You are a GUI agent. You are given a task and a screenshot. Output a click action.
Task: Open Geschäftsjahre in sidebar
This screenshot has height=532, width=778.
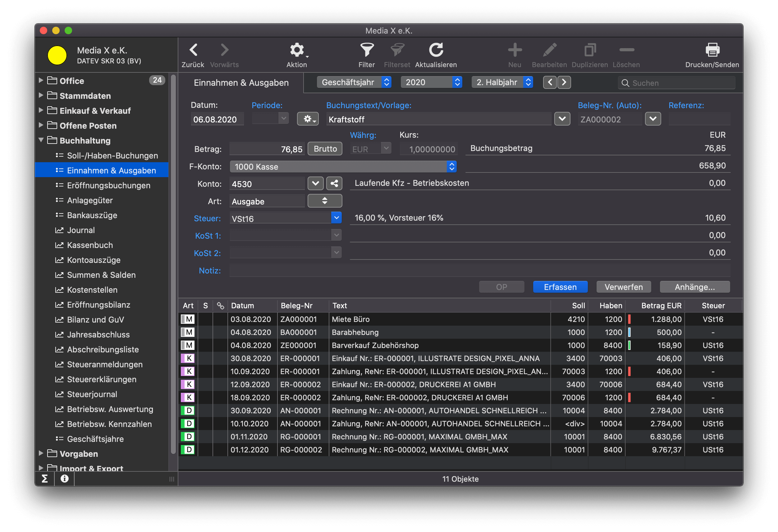(95, 438)
